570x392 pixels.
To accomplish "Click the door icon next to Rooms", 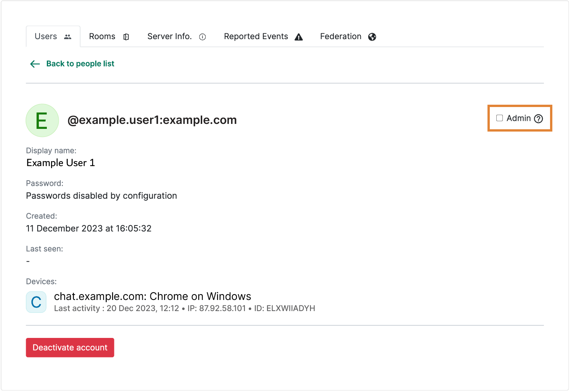I will click(126, 37).
